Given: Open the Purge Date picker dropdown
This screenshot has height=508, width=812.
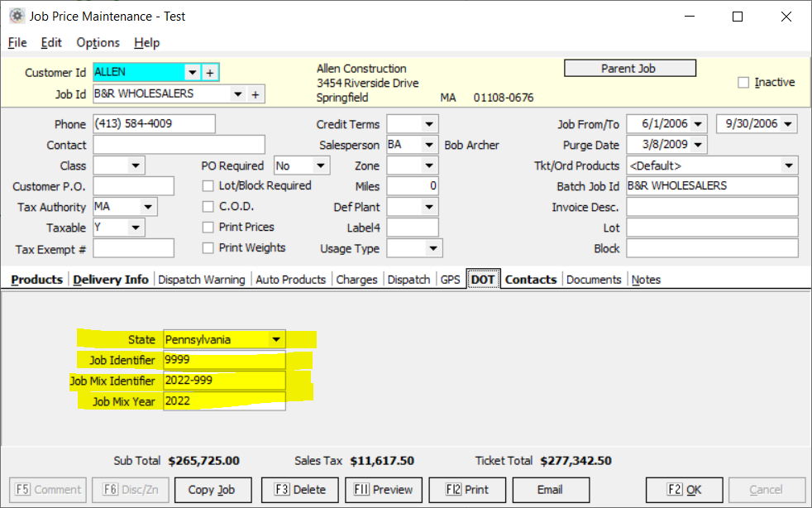Looking at the screenshot, I should click(699, 145).
